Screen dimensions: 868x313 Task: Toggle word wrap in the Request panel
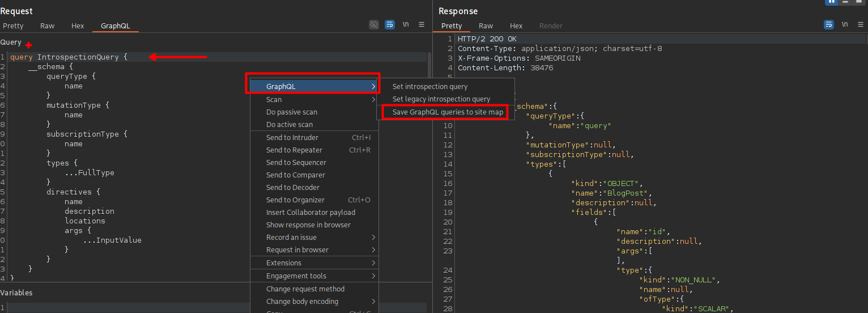coord(390,24)
